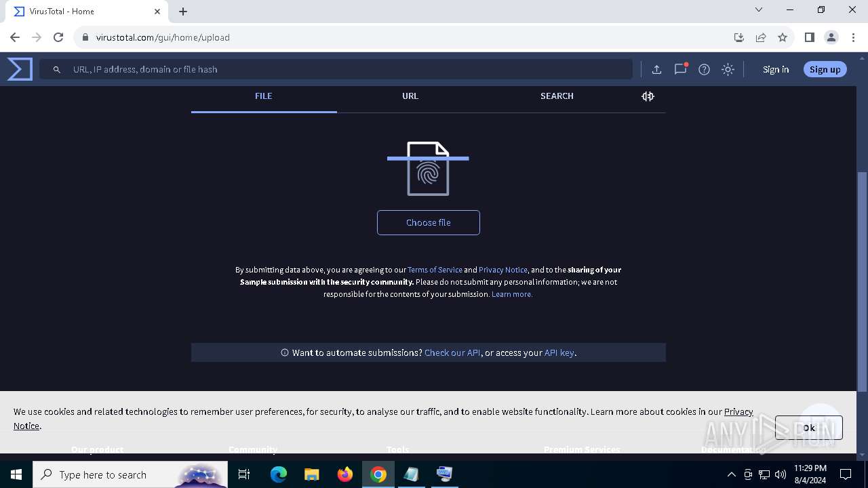
Task: Open Task View on the taskbar
Action: coord(244,474)
